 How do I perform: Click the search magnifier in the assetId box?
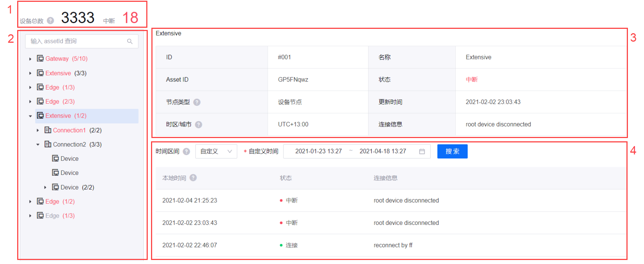[x=130, y=41]
